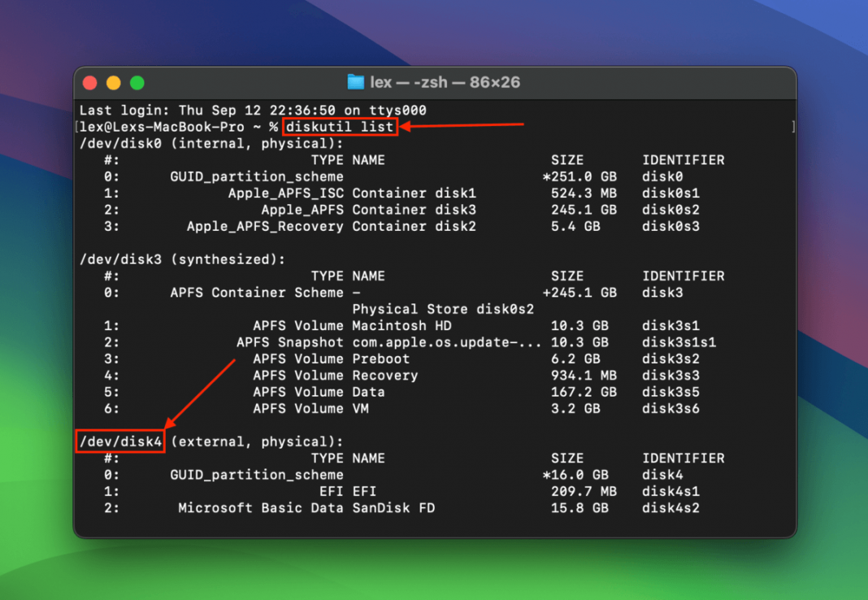
Task: Select the /dev/disk4 external disk entry
Action: point(119,441)
